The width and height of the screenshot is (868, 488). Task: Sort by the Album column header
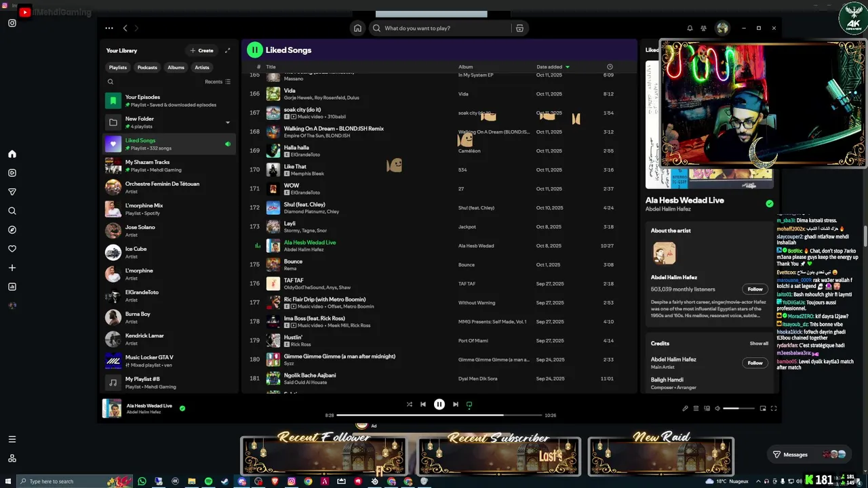(466, 67)
